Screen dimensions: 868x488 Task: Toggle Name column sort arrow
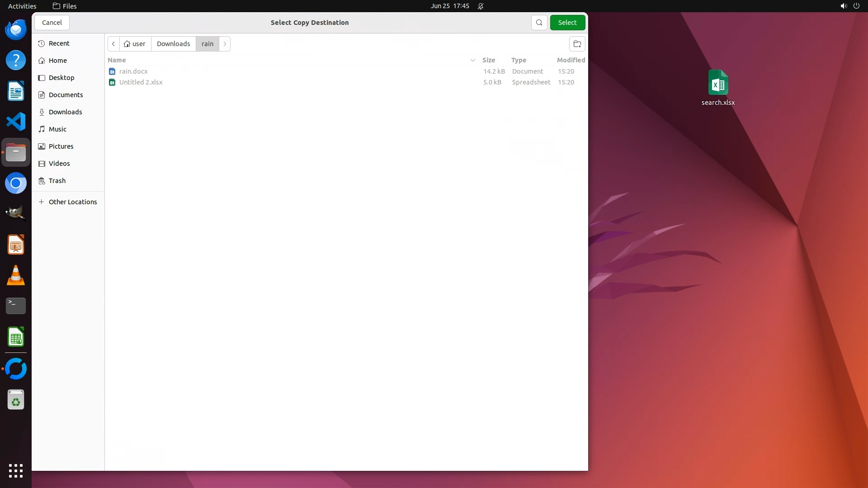(x=472, y=60)
